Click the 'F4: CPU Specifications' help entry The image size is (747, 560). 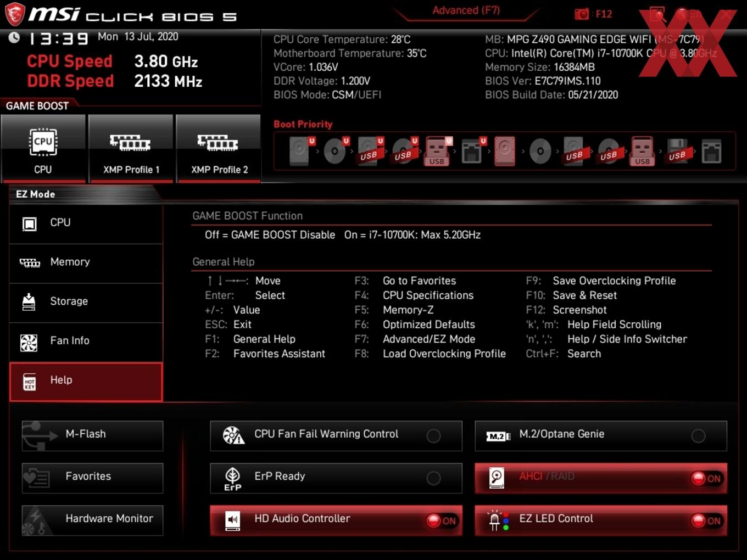click(414, 295)
